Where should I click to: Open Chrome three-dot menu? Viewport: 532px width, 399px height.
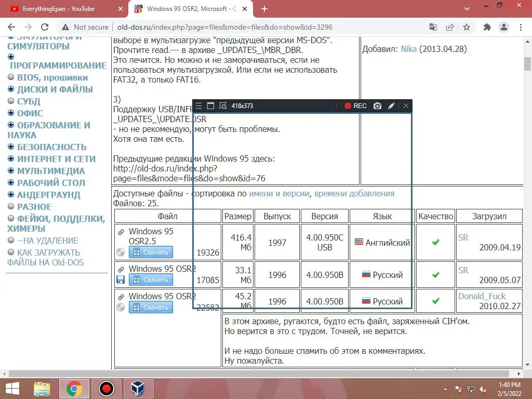point(521,27)
